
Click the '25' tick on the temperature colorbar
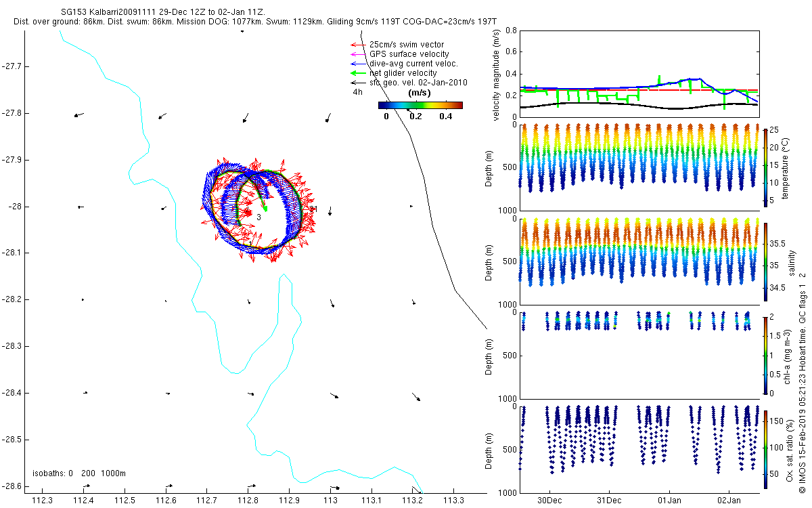tap(775, 129)
